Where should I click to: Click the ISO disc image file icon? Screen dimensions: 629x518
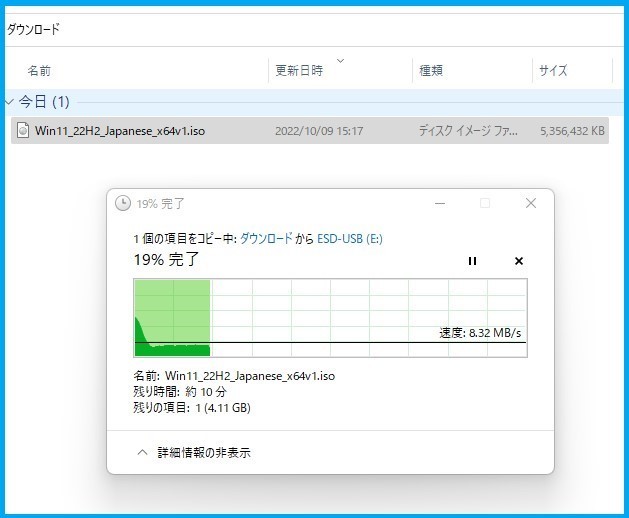click(x=23, y=130)
